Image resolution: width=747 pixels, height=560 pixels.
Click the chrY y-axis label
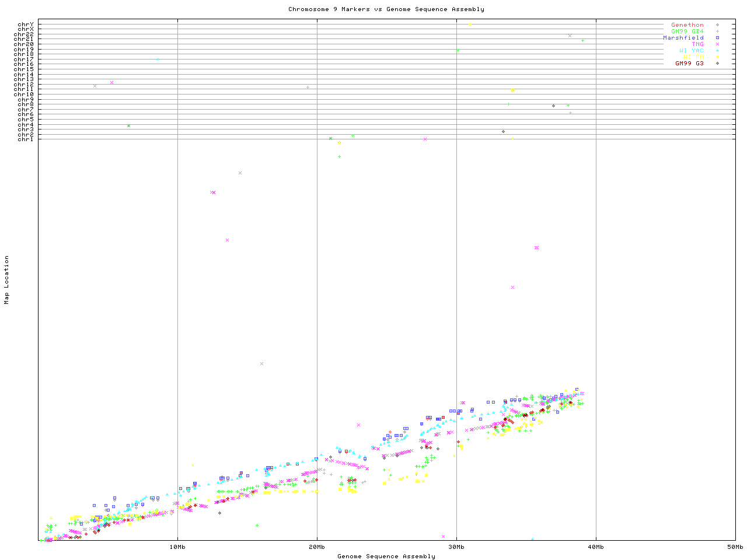(x=26, y=24)
